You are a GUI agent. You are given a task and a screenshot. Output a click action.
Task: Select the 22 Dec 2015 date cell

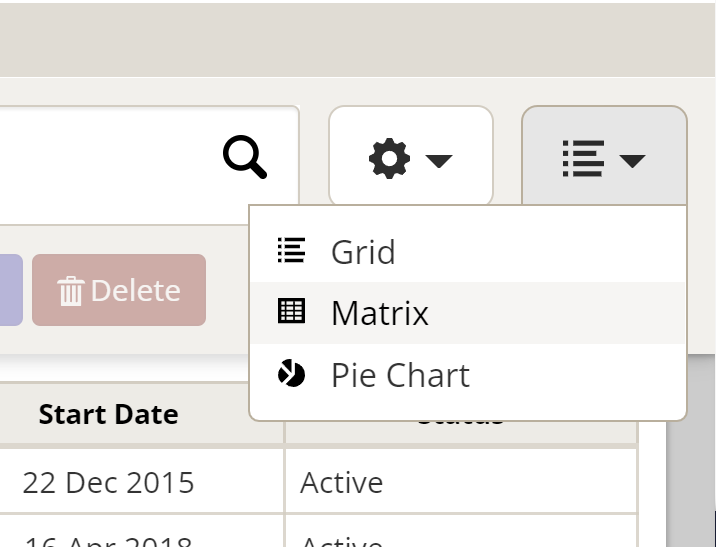(108, 483)
